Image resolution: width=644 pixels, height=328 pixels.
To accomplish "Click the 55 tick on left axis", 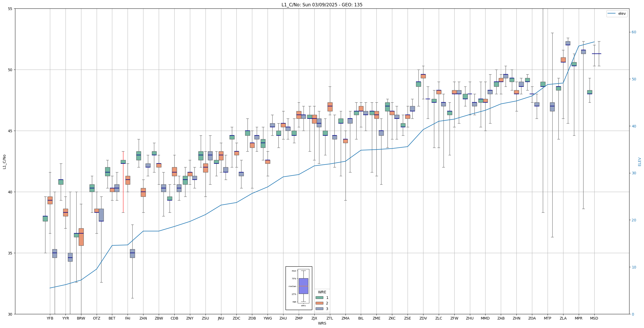I will [10, 9].
